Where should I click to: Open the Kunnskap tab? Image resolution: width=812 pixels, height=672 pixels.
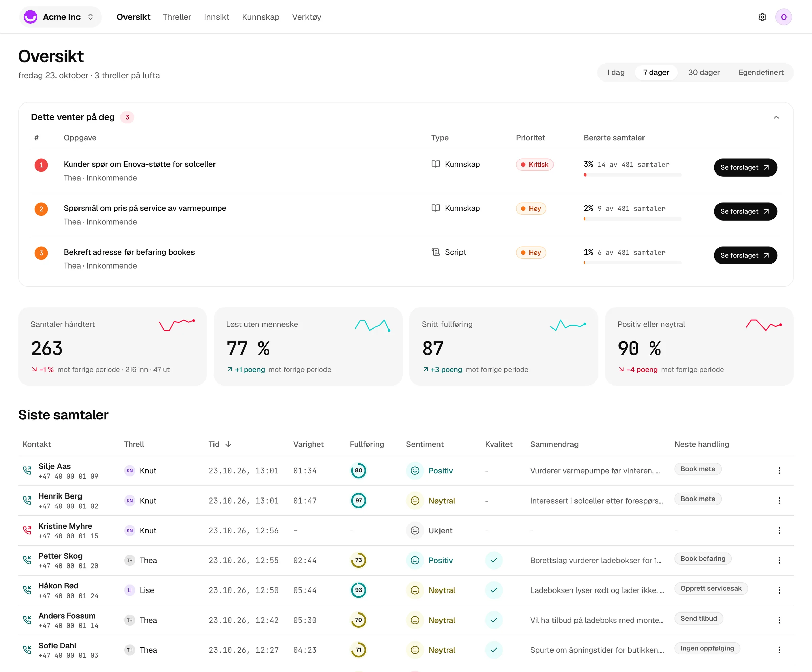[x=261, y=17]
